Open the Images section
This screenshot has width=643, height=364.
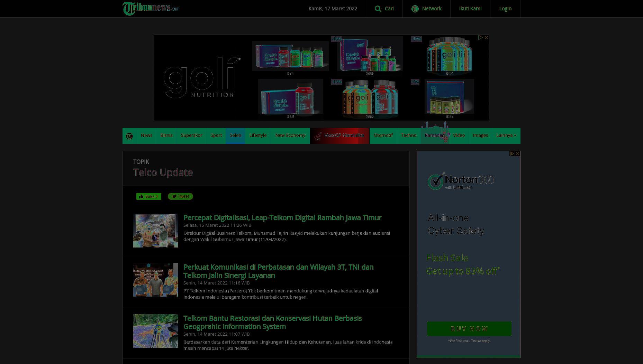(x=480, y=136)
